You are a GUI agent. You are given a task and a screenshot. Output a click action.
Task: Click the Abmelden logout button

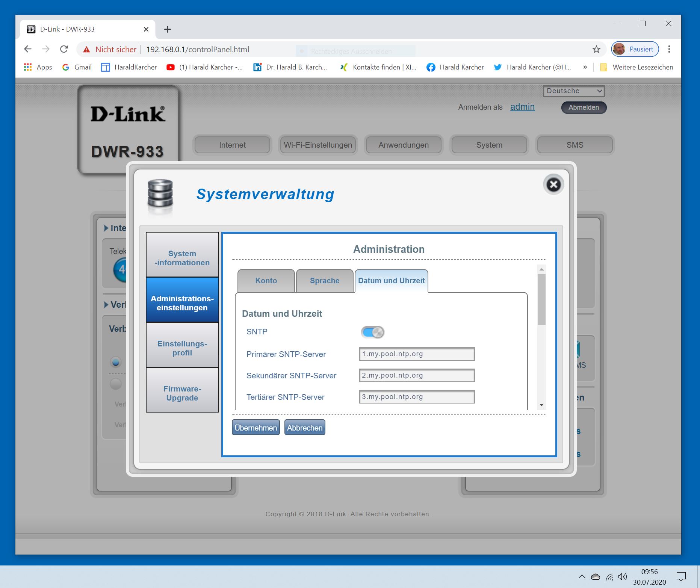click(x=584, y=107)
